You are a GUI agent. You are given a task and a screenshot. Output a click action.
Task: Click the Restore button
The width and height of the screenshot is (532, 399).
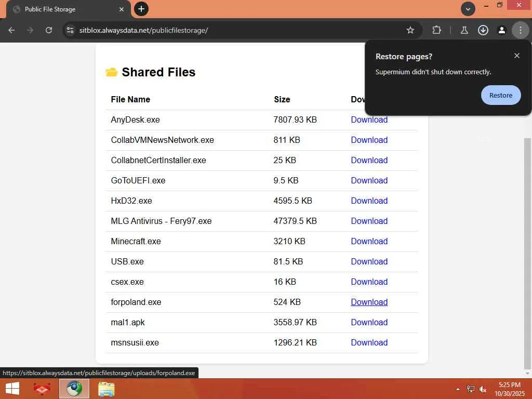pyautogui.click(x=501, y=96)
